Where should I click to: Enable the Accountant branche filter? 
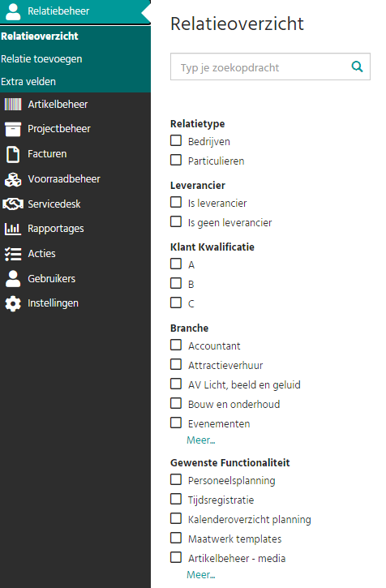coord(176,345)
